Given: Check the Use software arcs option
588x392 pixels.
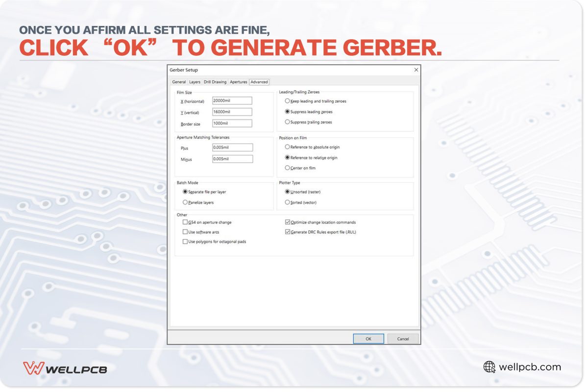Looking at the screenshot, I should pos(185,232).
